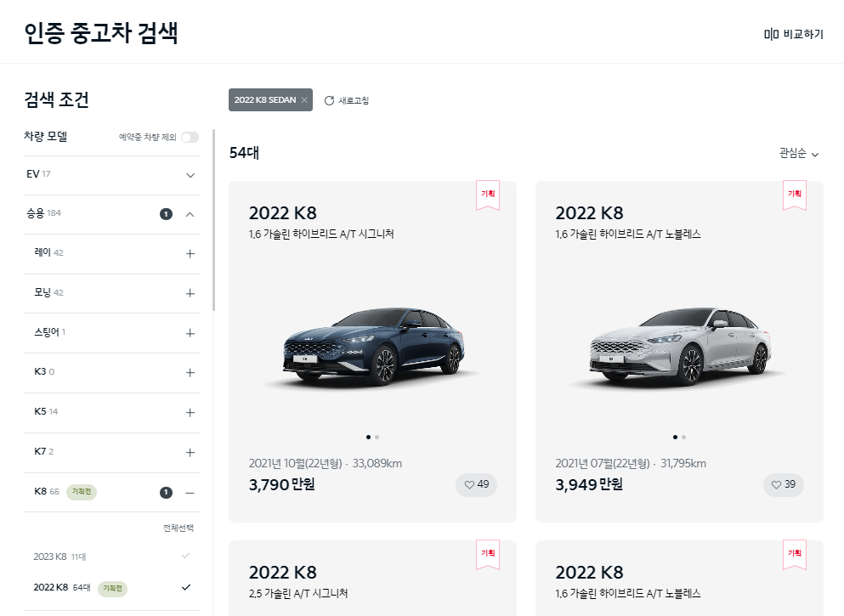Image resolution: width=844 pixels, height=616 pixels.
Task: Select the K7 model row
Action: pyautogui.click(x=112, y=453)
